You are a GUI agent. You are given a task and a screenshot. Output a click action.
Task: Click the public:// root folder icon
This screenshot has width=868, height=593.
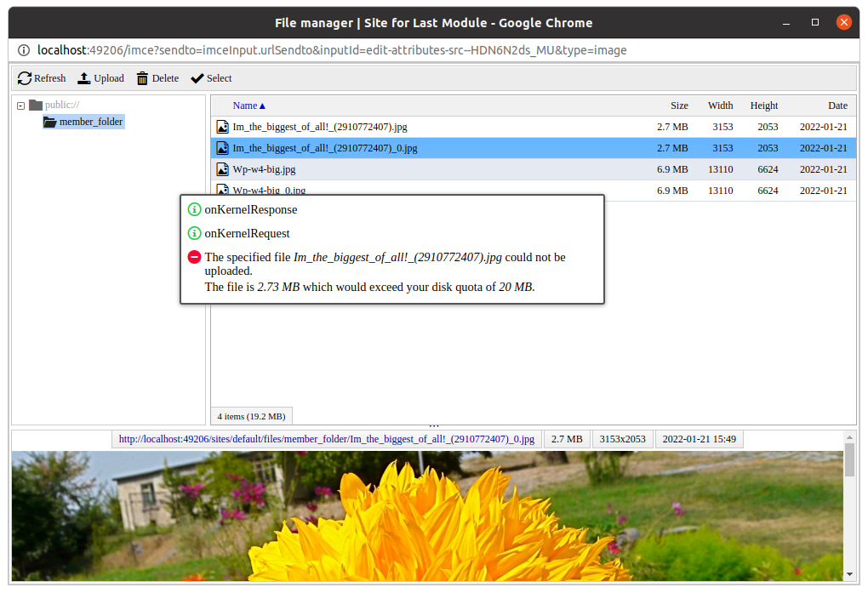pyautogui.click(x=35, y=105)
